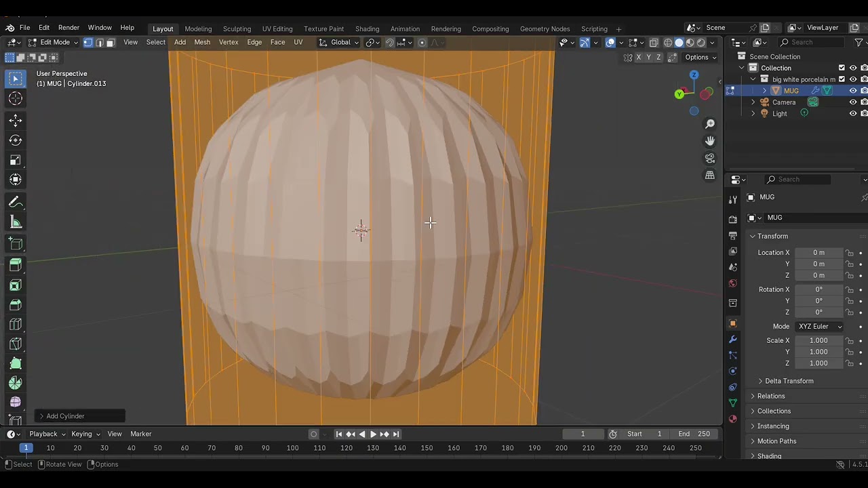Click the zoom view magnifier icon
Viewport: 868px width, 488px height.
710,124
